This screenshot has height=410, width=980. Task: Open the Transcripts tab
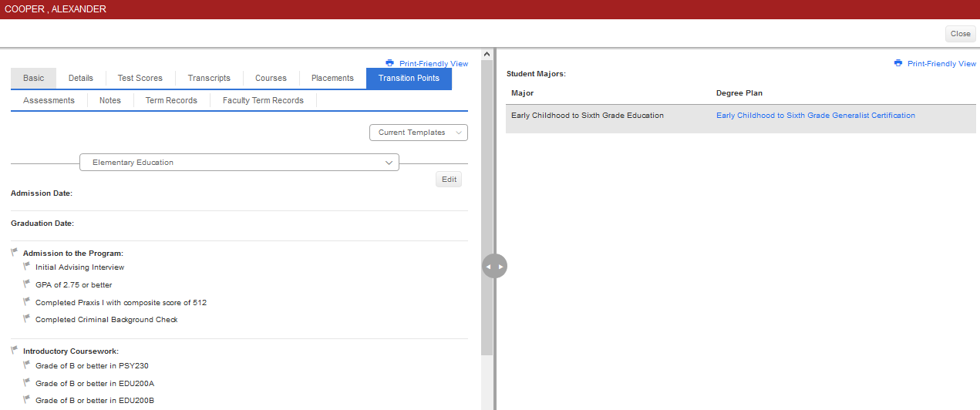(209, 78)
